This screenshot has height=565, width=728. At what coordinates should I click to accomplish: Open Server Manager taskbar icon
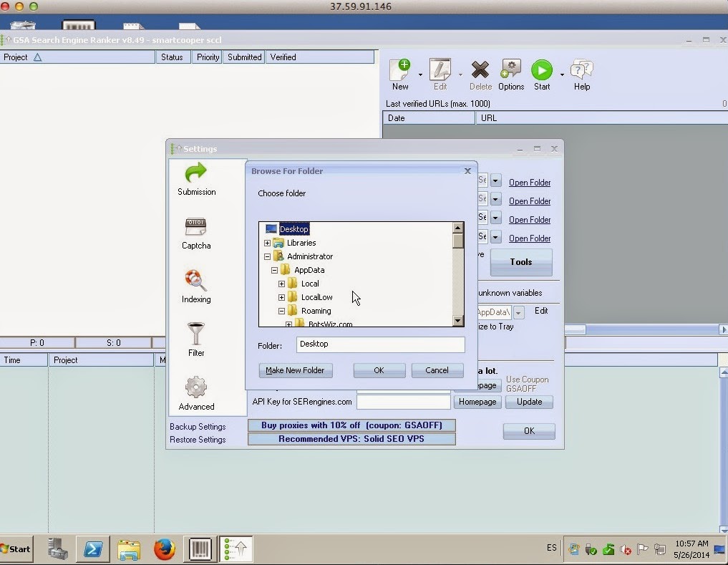[57, 549]
